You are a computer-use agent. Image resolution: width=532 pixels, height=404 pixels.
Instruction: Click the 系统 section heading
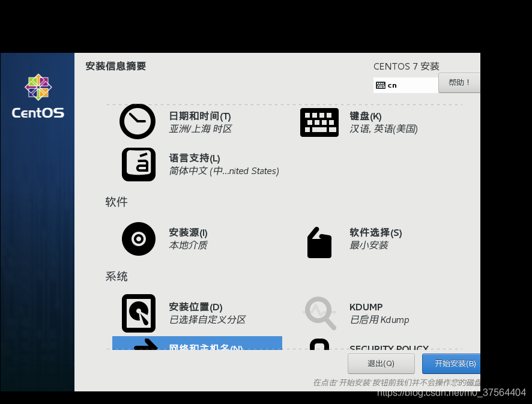pyautogui.click(x=116, y=276)
